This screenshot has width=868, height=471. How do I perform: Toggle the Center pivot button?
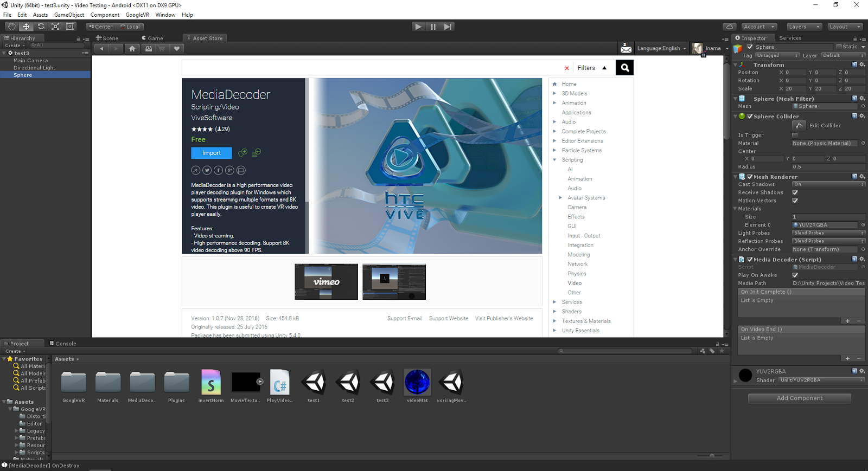pos(101,27)
